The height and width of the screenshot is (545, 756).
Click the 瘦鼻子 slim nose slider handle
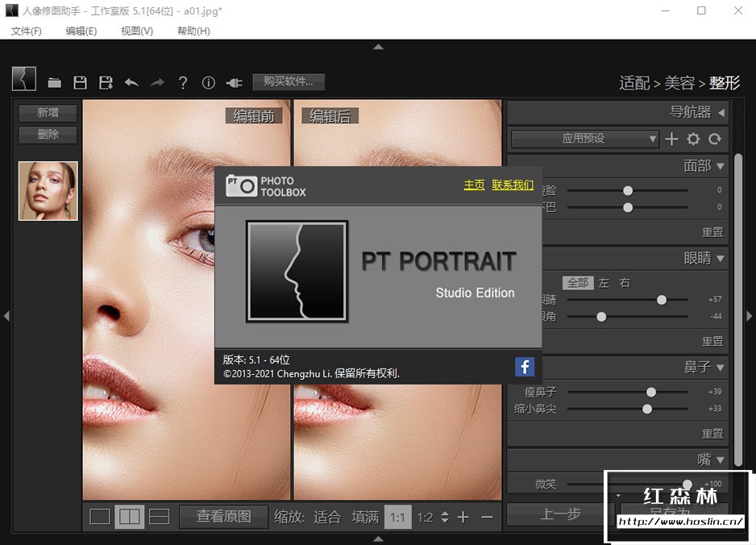pyautogui.click(x=650, y=392)
